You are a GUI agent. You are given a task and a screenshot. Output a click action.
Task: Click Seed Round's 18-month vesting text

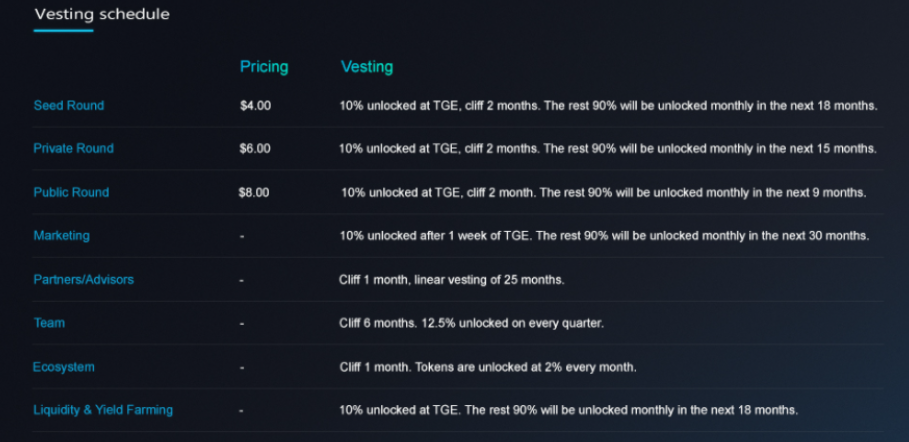(x=608, y=105)
